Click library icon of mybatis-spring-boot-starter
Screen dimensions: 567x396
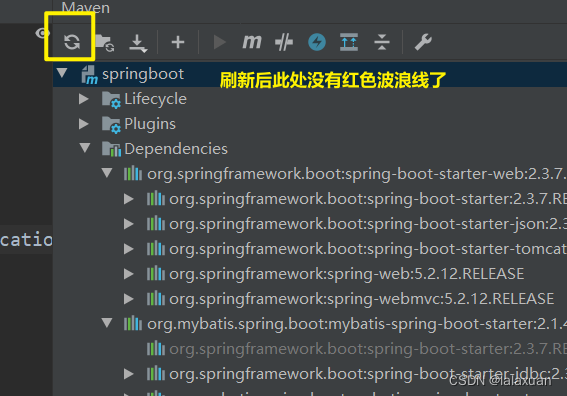point(133,323)
